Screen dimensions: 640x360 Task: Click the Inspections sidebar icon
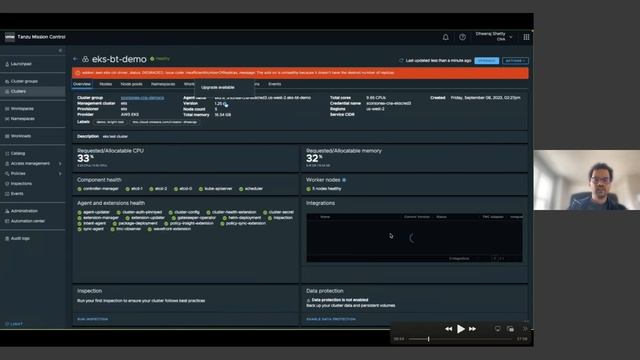coord(7,184)
